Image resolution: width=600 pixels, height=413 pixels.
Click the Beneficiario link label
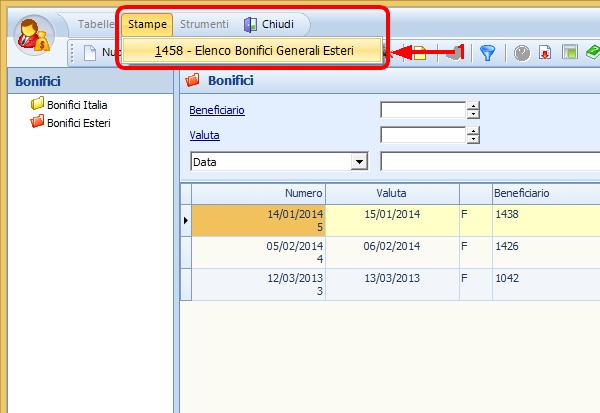pyautogui.click(x=217, y=109)
